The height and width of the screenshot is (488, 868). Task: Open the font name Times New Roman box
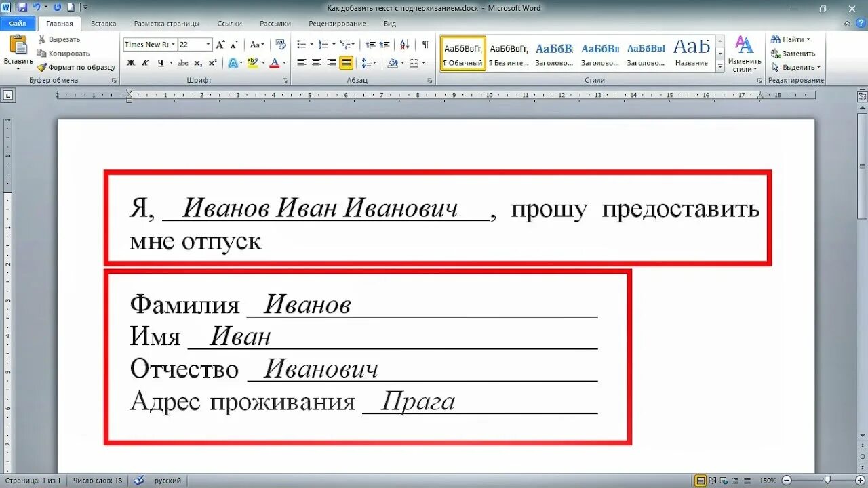tap(150, 45)
